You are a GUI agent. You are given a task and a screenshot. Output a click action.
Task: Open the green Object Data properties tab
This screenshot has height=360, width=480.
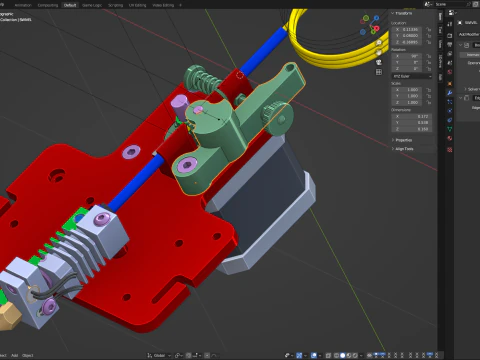(450, 129)
